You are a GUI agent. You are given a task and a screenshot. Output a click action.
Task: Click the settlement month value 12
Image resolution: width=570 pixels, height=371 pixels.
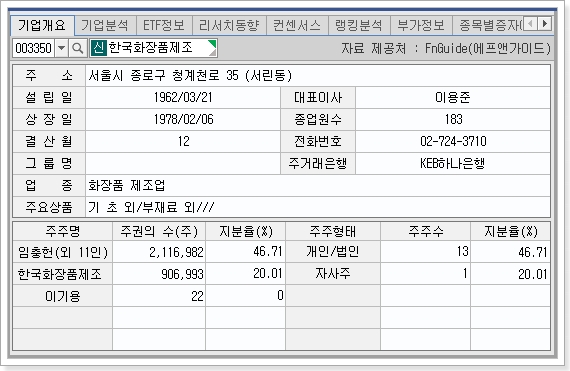click(184, 141)
